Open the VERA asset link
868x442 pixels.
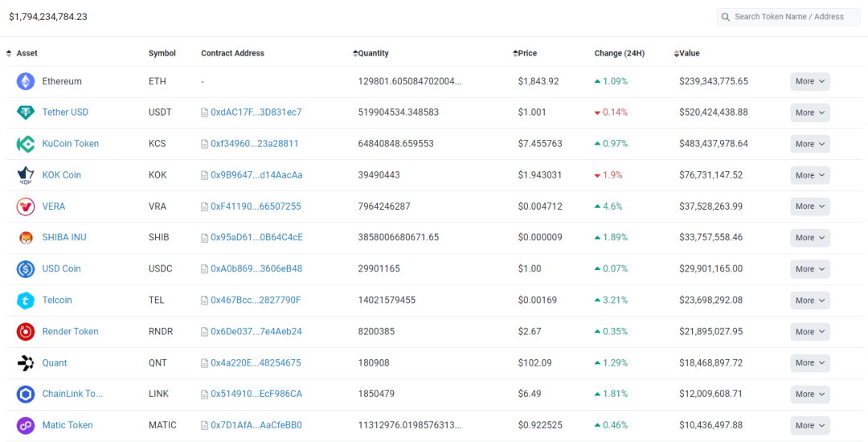(x=54, y=207)
